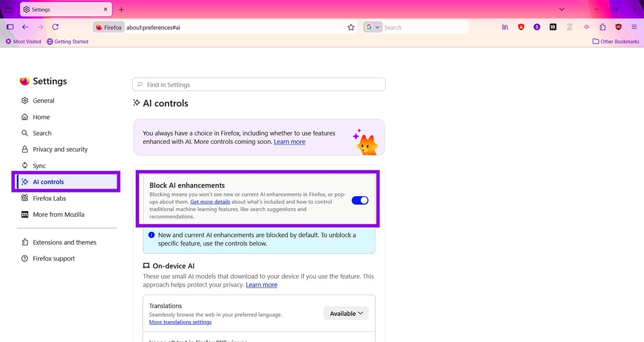Click the Firefox logo beside Settings heading
This screenshot has width=644, height=342.
pyautogui.click(x=25, y=81)
